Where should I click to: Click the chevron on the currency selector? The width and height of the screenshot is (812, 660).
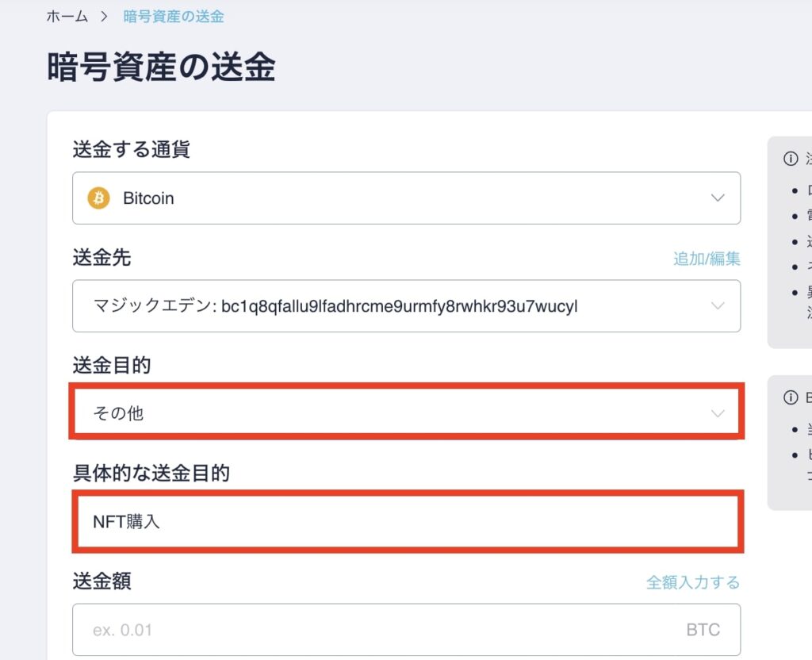[718, 198]
